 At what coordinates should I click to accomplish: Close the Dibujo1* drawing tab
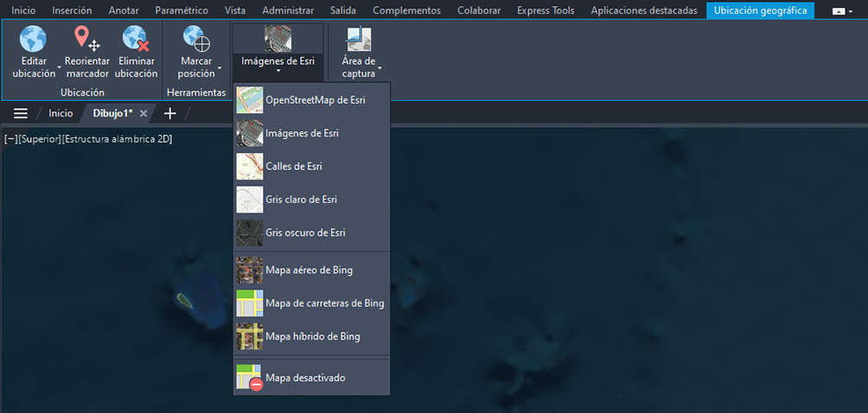144,113
